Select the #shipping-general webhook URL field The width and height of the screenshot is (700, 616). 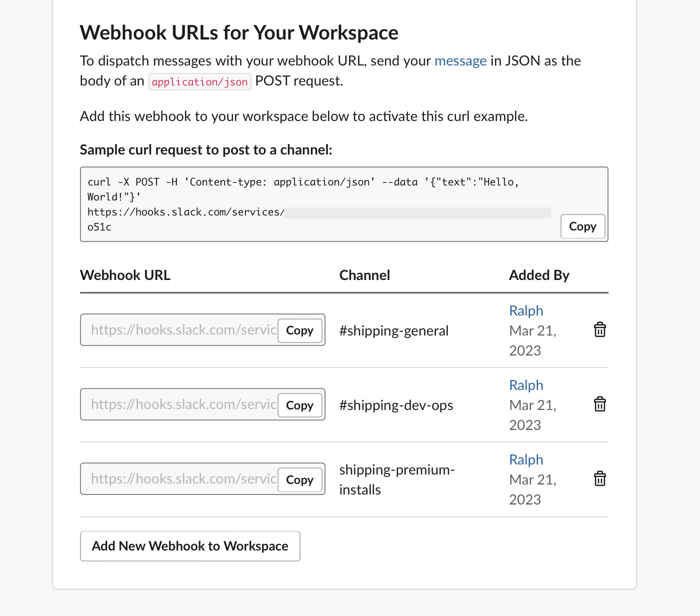(180, 330)
